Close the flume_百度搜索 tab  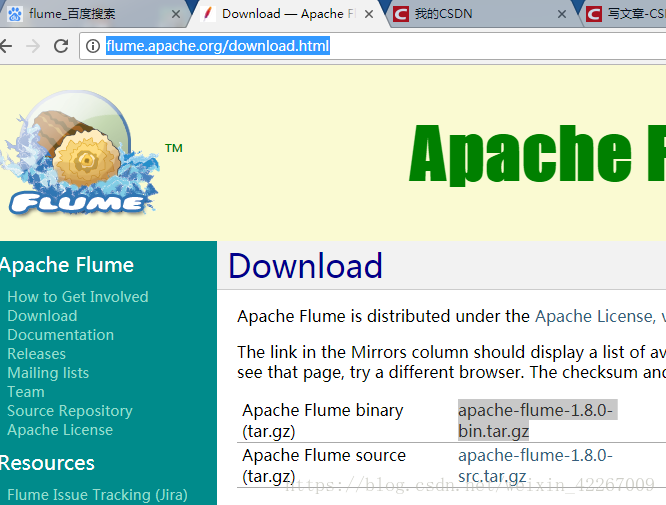175,14
